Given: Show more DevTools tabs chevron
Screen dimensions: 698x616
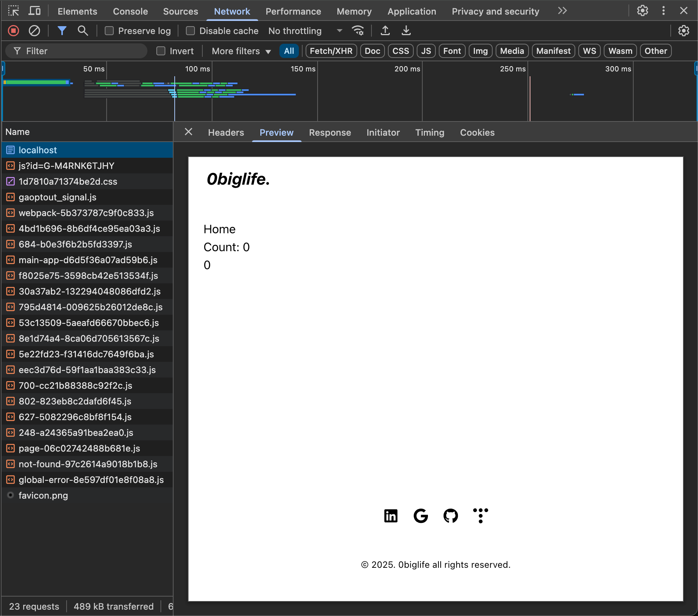Looking at the screenshot, I should (562, 11).
